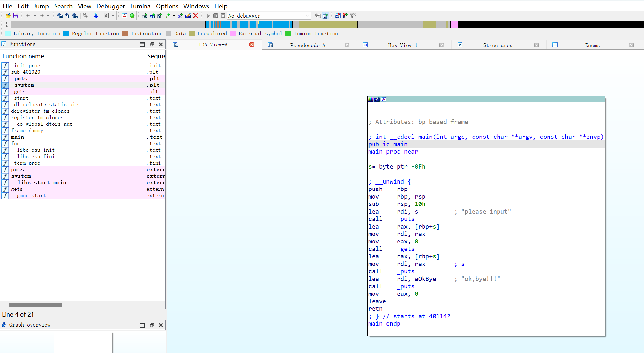Click the save database floppy icon
This screenshot has width=644, height=353.
click(16, 15)
